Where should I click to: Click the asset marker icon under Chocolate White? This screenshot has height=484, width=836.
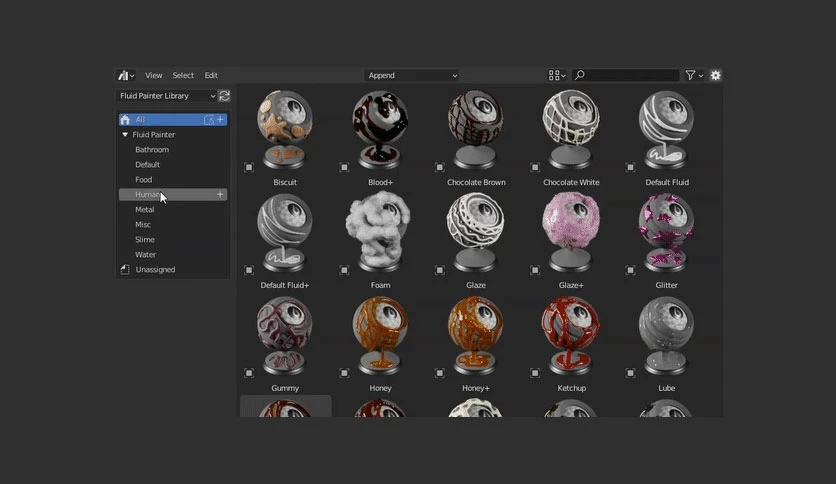click(535, 167)
